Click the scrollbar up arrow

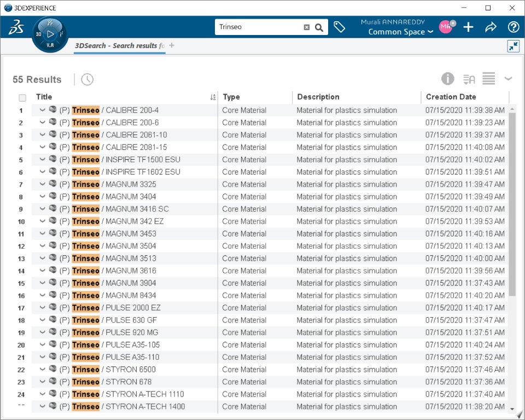point(512,109)
